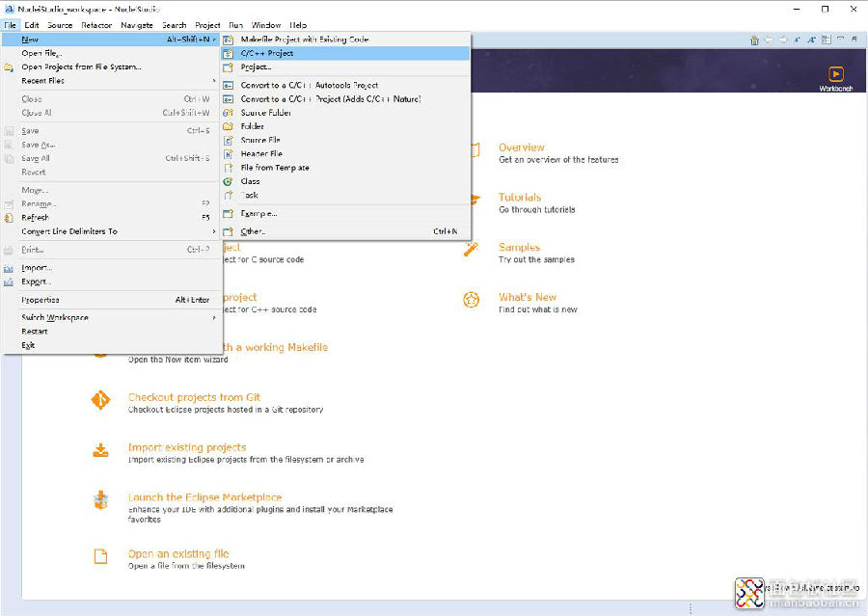
Task: Click the Navigate forward arrow in Welcome toolbar
Action: (x=783, y=40)
